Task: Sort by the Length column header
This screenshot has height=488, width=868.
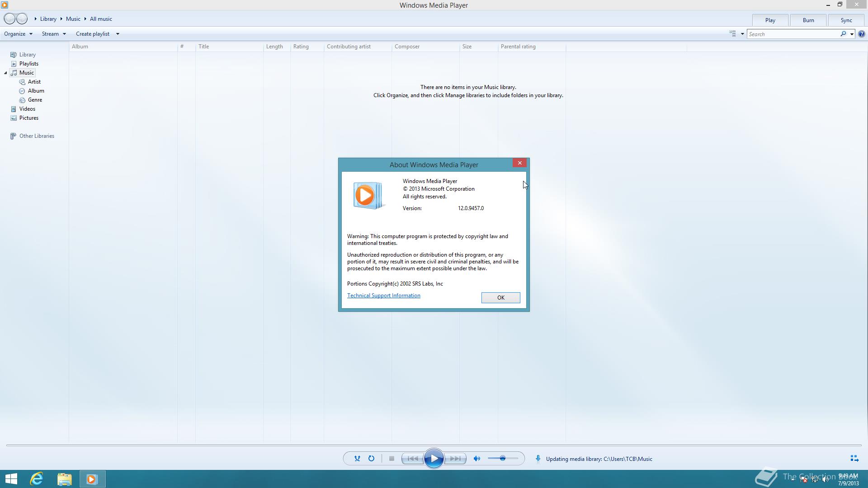Action: 277,47
